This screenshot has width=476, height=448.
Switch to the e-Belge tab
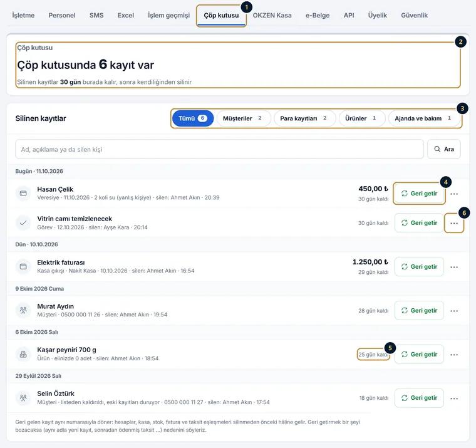click(x=318, y=15)
